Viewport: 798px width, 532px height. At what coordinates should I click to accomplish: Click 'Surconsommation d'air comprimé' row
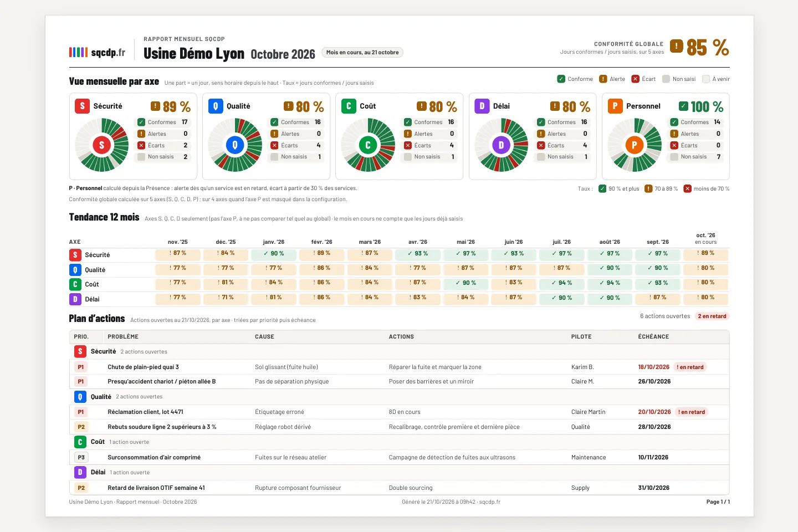click(399, 457)
